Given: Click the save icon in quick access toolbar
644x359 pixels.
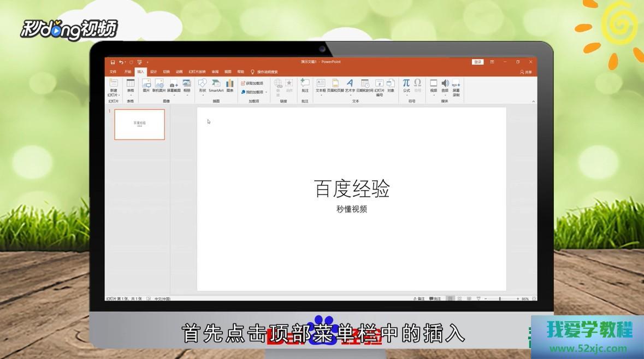Looking at the screenshot, I should (113, 62).
